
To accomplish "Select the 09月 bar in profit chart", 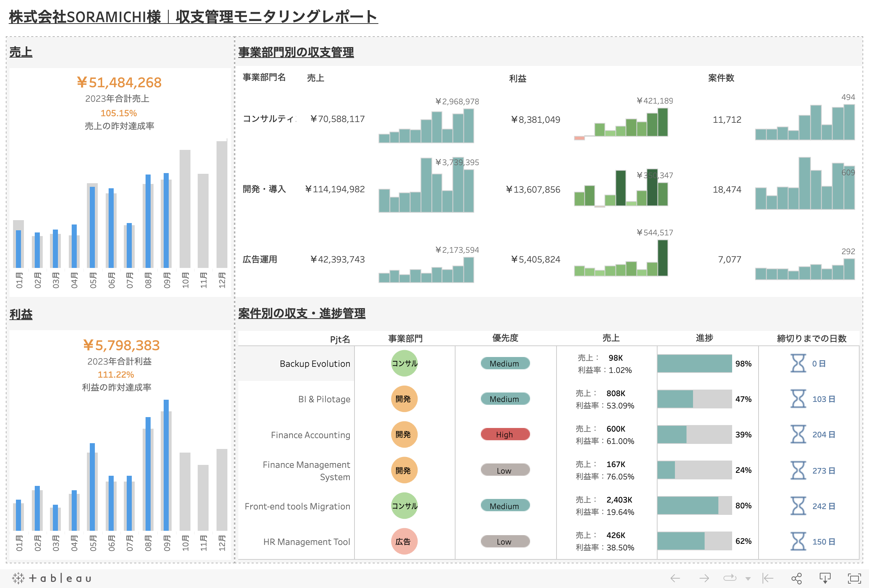I will coord(166,465).
